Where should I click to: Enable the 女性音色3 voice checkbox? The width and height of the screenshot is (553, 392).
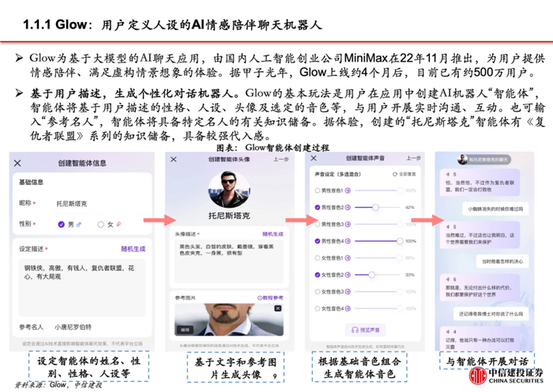point(318,292)
